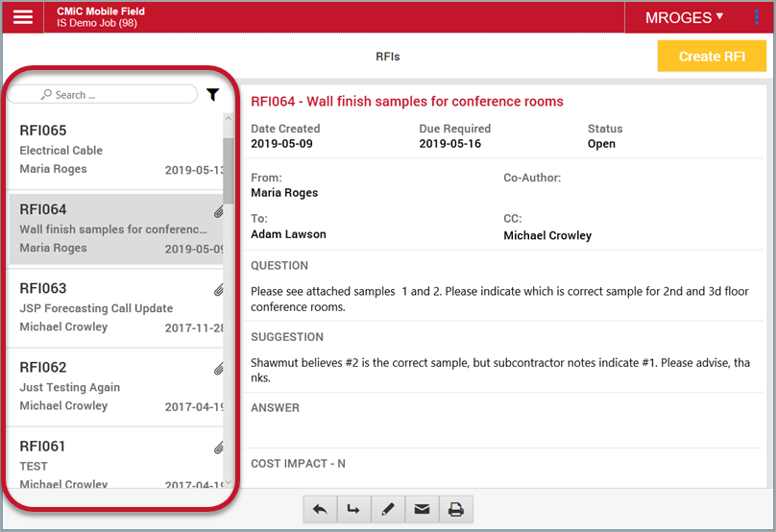Expand the MROGES user dropdown
Image resolution: width=776 pixels, height=532 pixels.
pos(684,17)
